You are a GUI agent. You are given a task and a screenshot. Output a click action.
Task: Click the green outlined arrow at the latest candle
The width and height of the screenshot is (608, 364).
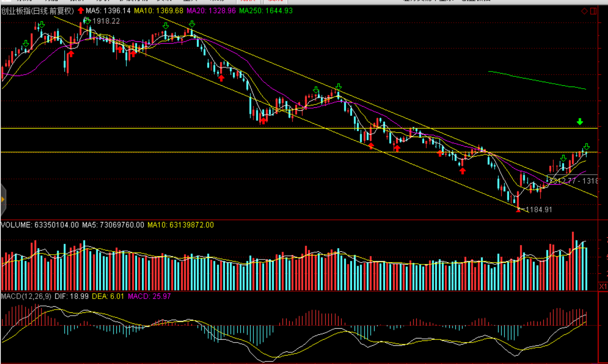[x=586, y=146]
